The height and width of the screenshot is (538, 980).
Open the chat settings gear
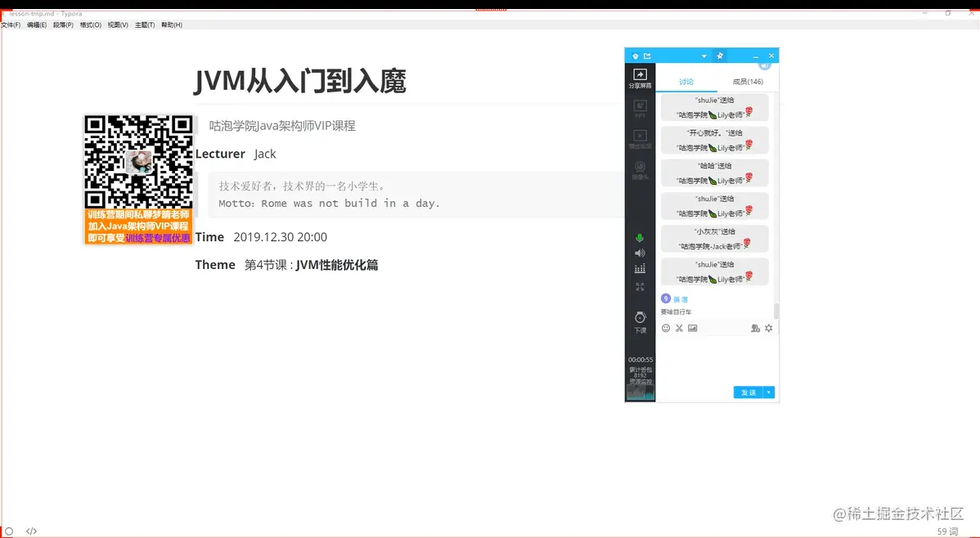768,328
